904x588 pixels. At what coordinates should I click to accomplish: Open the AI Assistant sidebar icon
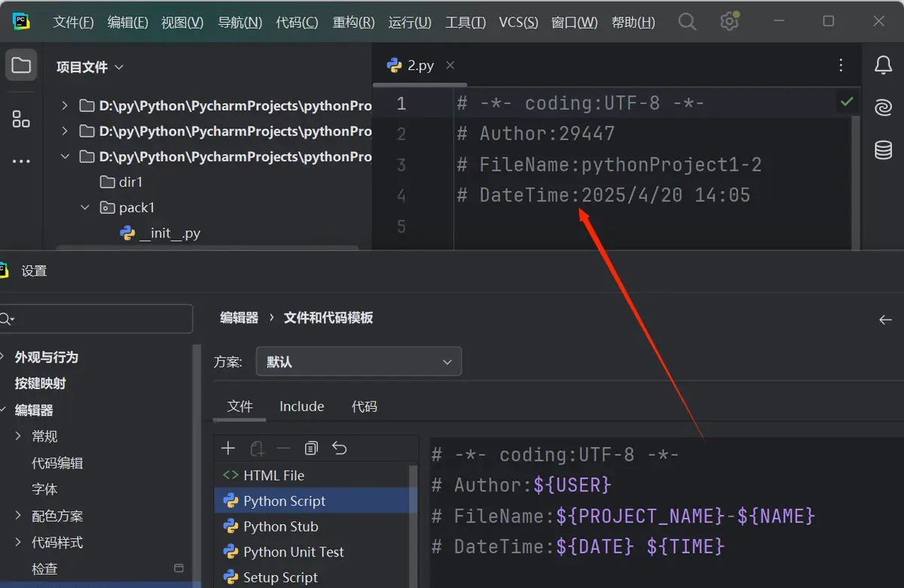882,108
